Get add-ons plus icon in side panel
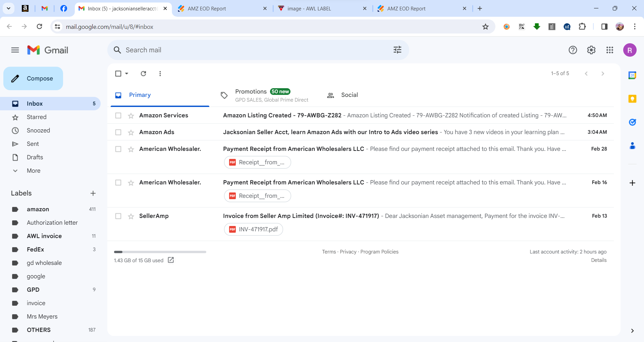The width and height of the screenshot is (644, 342). (632, 183)
